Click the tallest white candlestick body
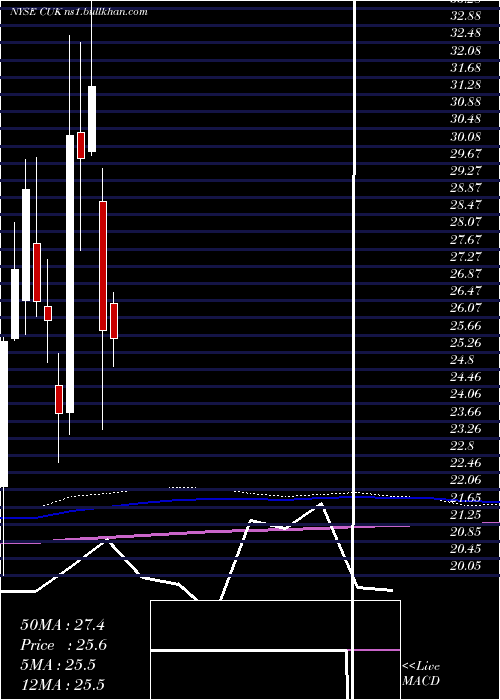 tap(70, 274)
